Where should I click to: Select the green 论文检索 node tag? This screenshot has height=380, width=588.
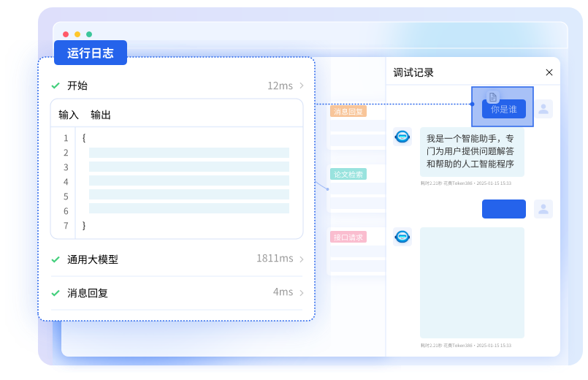[348, 174]
